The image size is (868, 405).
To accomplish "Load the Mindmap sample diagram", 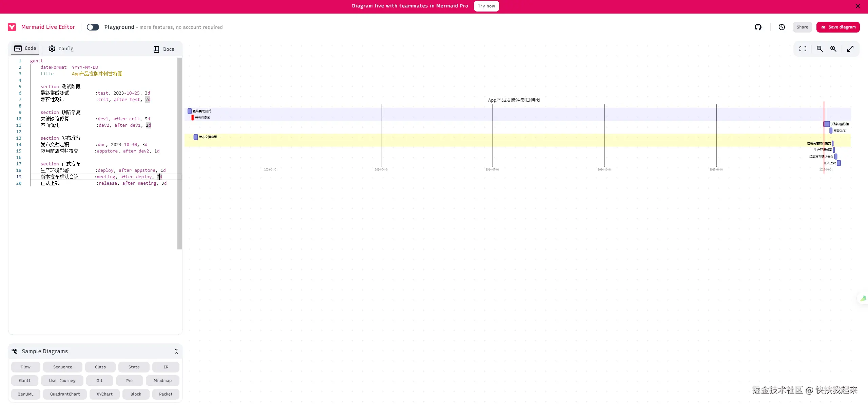I will [162, 380].
